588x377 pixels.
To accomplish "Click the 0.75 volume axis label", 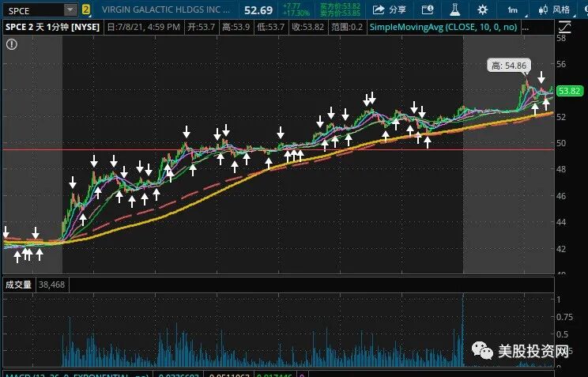I will (x=564, y=317).
